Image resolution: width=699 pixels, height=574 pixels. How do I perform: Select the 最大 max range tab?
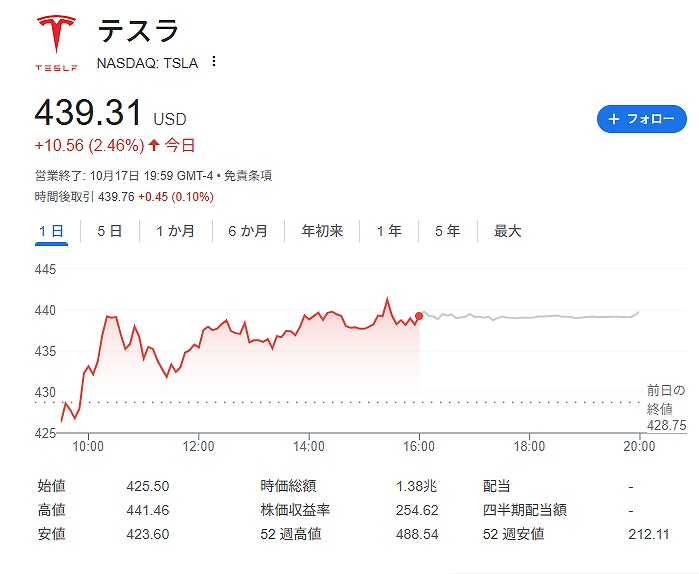pyautogui.click(x=507, y=231)
